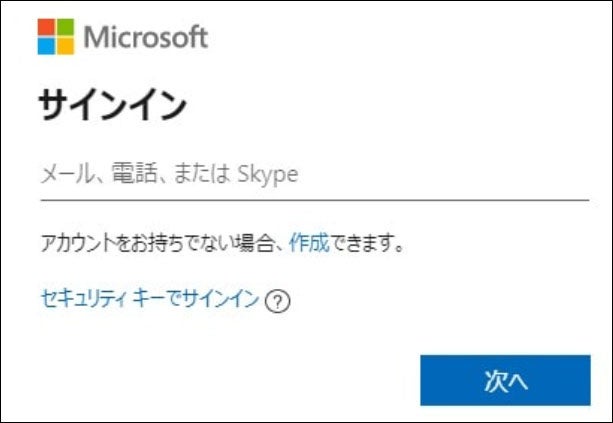Click the green square of Microsoft logo
This screenshot has height=423, width=613.
pyautogui.click(x=65, y=27)
